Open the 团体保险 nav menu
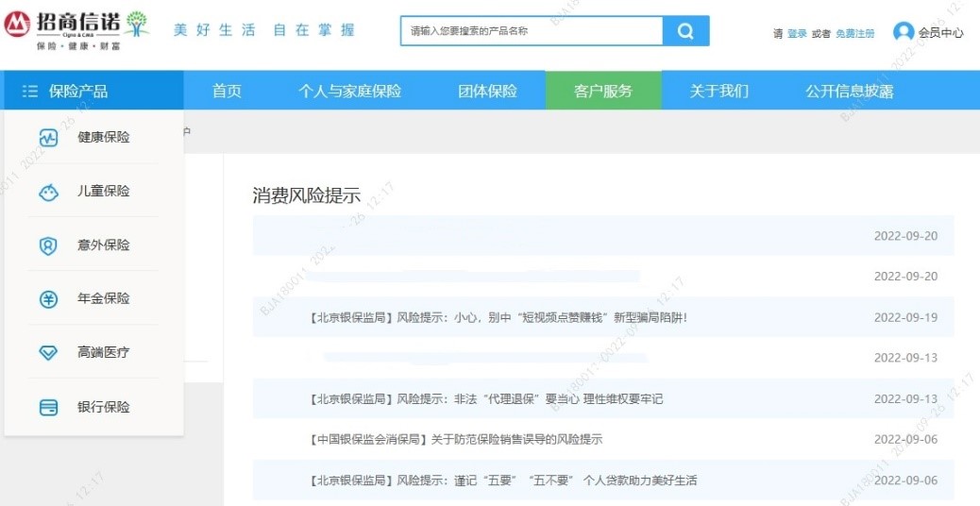 click(x=487, y=92)
